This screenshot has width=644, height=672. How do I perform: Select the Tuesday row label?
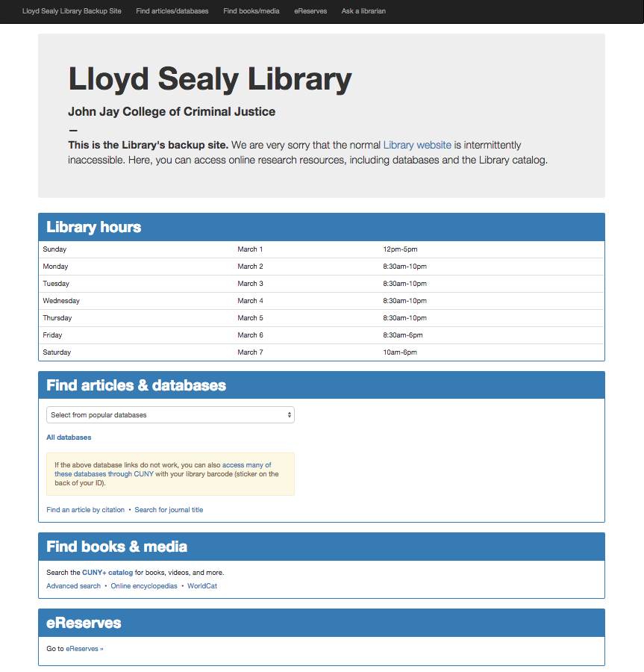pyautogui.click(x=56, y=284)
